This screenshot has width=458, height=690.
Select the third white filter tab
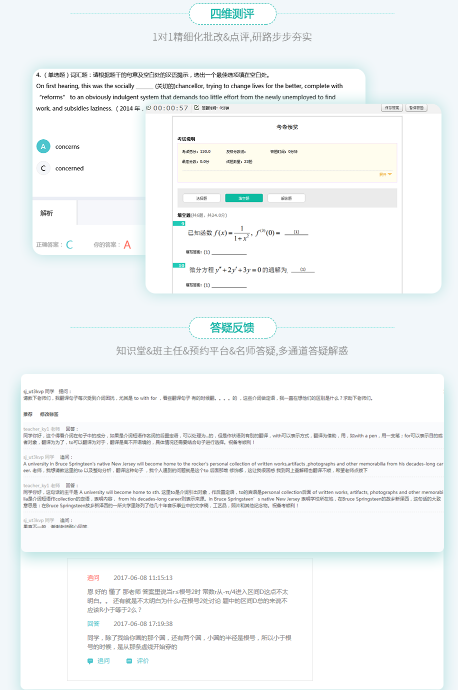(x=286, y=198)
